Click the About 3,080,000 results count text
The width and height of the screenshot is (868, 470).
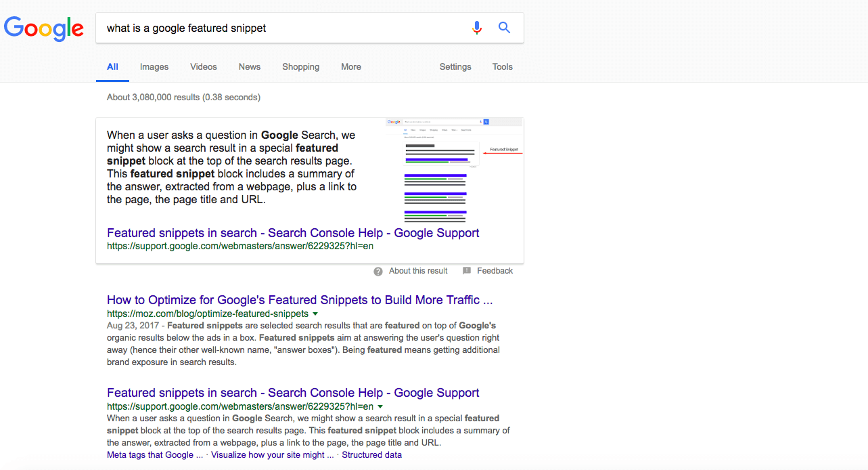(183, 98)
